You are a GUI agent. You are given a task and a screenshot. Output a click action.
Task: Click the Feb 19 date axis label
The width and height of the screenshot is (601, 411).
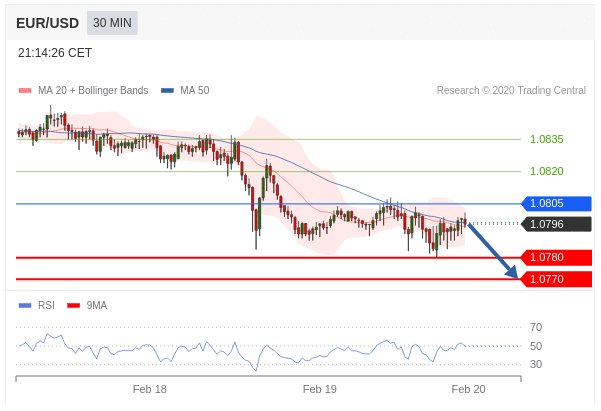320,390
